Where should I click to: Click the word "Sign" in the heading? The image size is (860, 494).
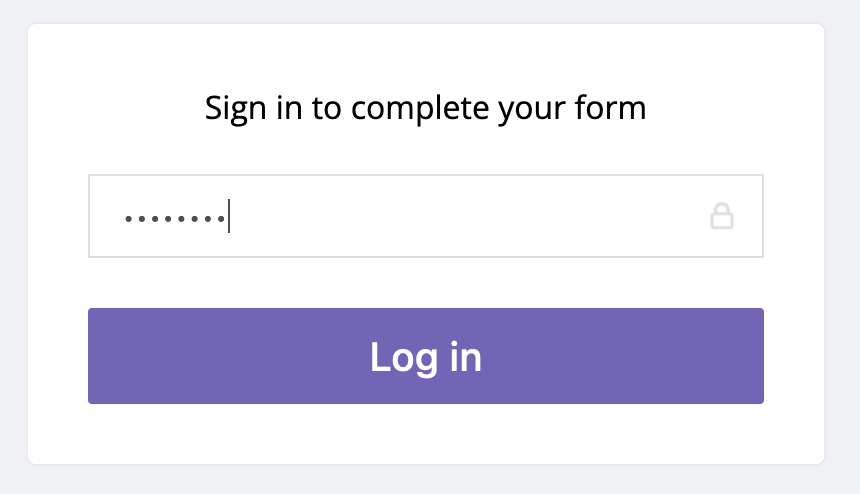[228, 107]
